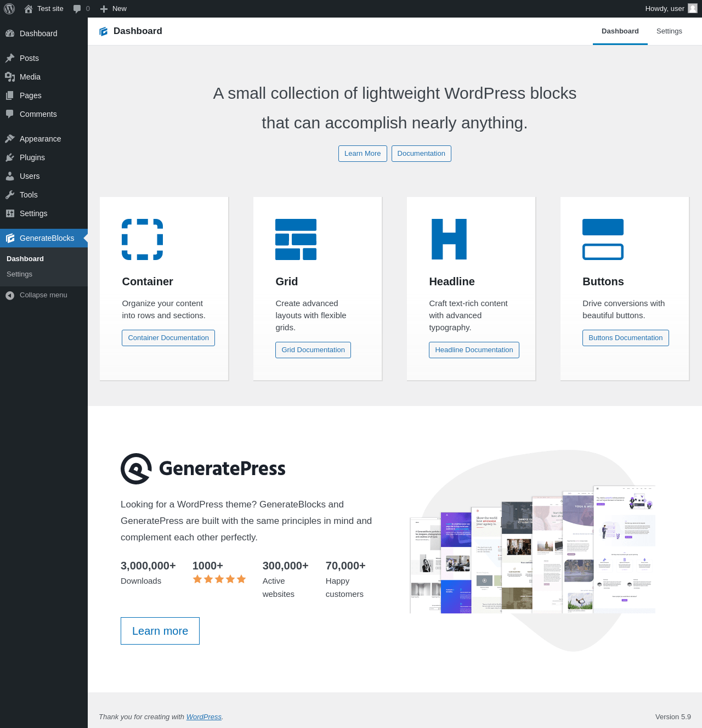Open Grid Documentation
Viewport: 702px width, 728px height.
coord(313,350)
